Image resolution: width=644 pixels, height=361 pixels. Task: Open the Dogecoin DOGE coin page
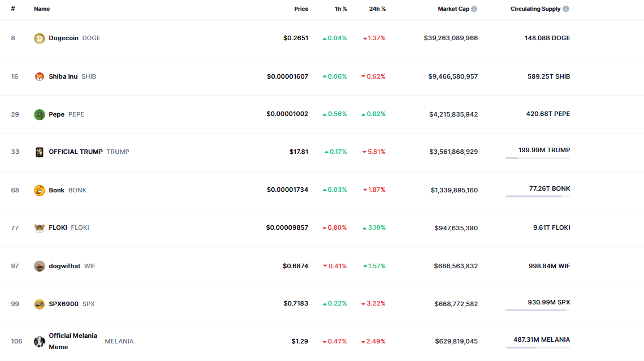(x=74, y=38)
